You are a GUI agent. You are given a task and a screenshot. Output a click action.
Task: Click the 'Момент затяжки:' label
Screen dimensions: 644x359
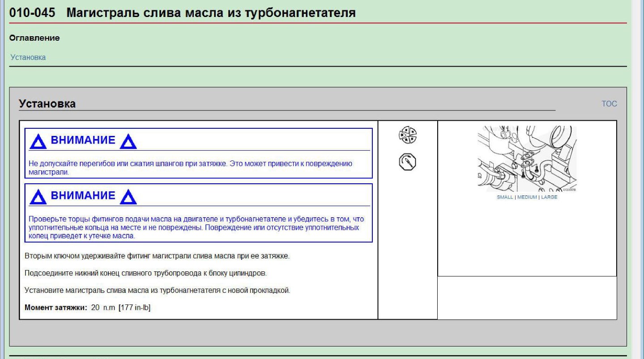coord(56,308)
